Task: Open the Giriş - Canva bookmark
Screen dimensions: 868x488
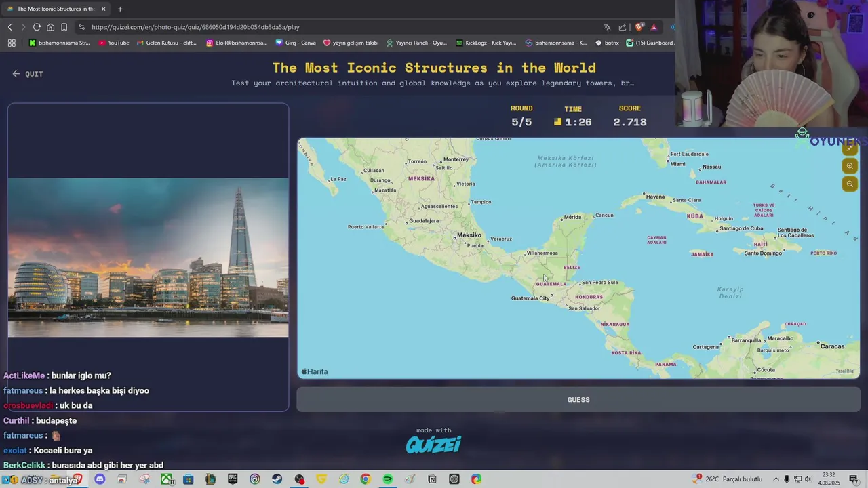Action: click(296, 43)
